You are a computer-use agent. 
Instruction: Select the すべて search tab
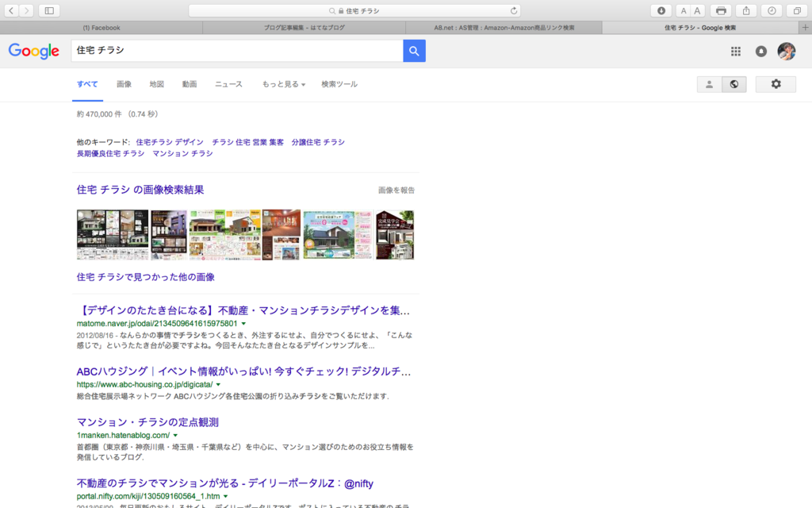[87, 84]
